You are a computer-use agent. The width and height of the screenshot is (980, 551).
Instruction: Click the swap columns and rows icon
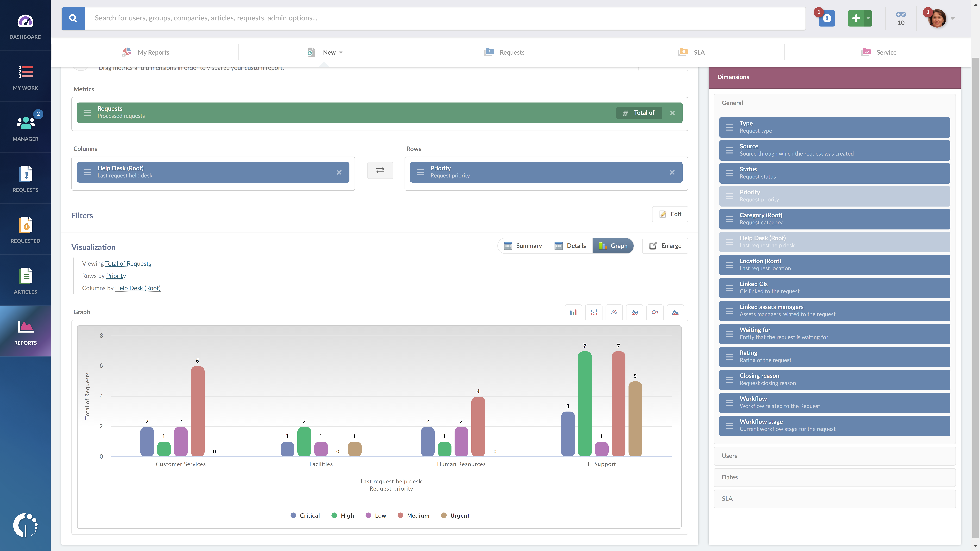coord(380,170)
